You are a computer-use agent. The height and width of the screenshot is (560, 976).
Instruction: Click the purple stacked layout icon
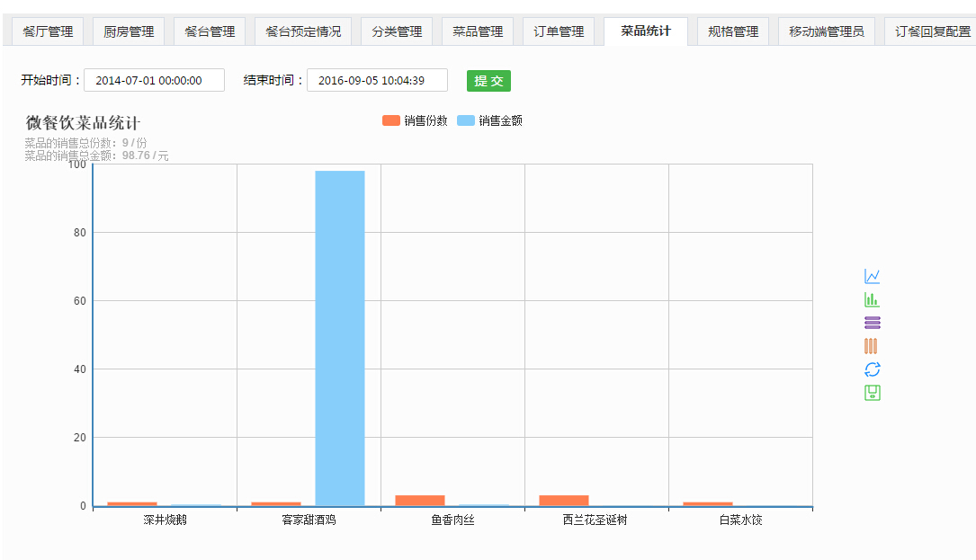point(872,323)
